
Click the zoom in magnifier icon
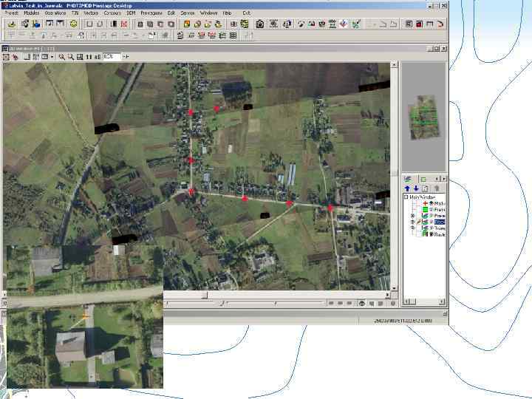[62, 57]
